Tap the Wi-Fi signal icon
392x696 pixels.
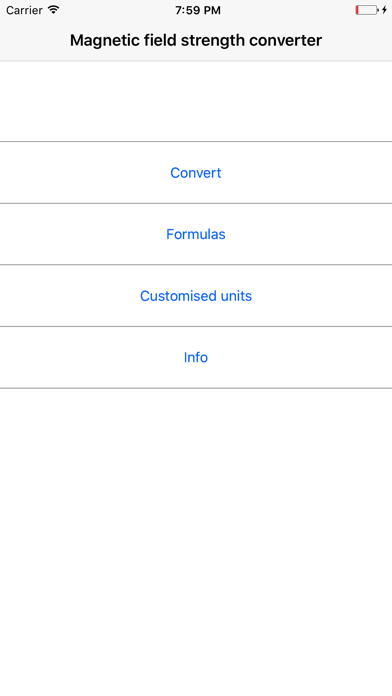[x=54, y=10]
